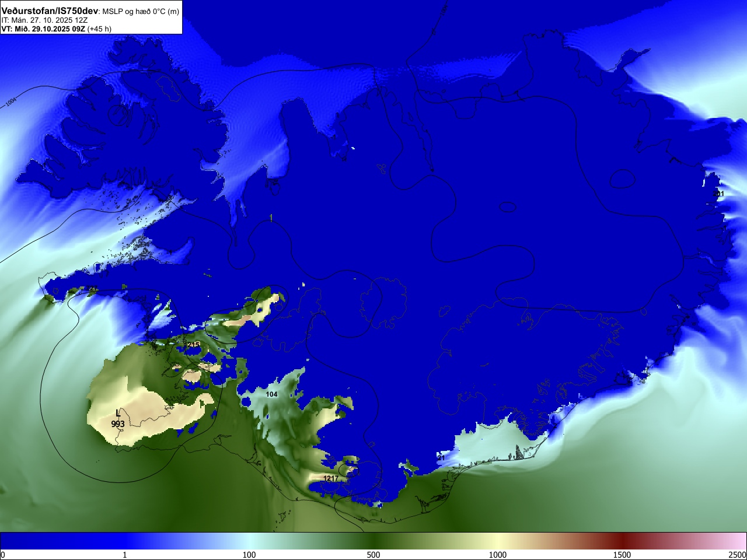Click the '1217' height value on map
The height and width of the screenshot is (560, 747).
pos(331,478)
